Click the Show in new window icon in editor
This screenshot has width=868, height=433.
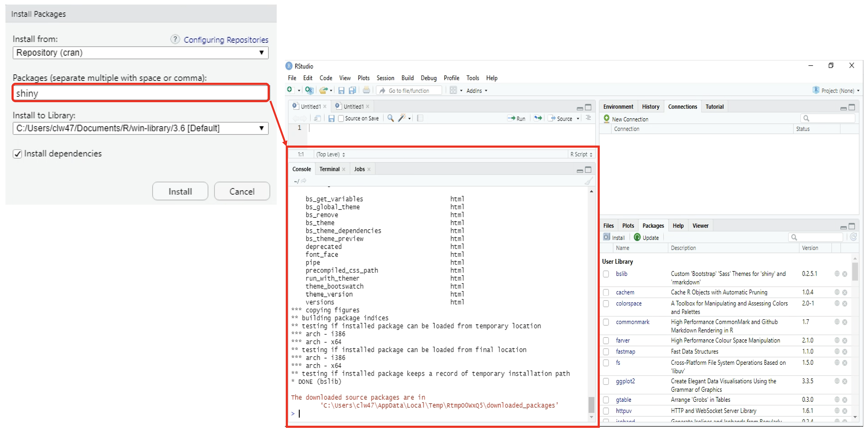(317, 118)
